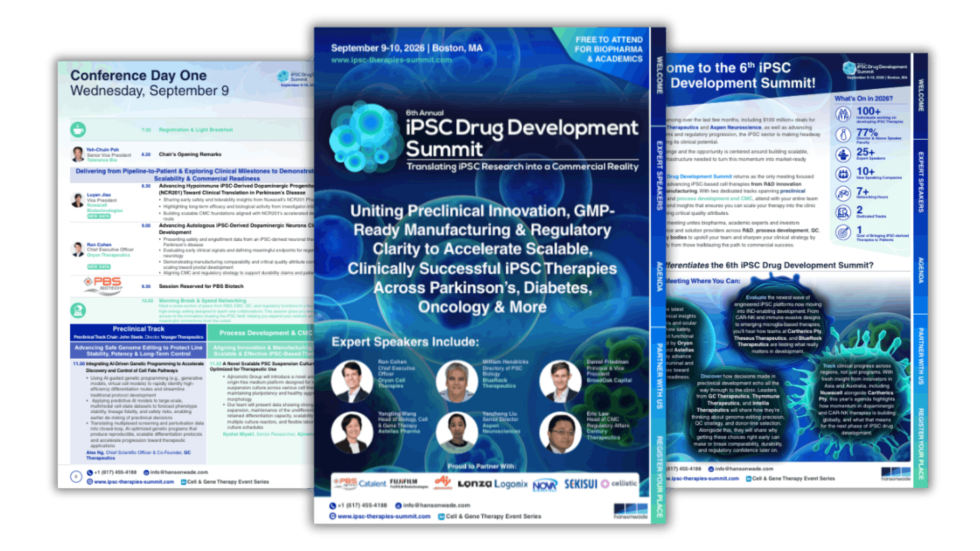Screen dimensions: 980x551
Task: Click the Catalent partner logo
Action: coord(372,484)
